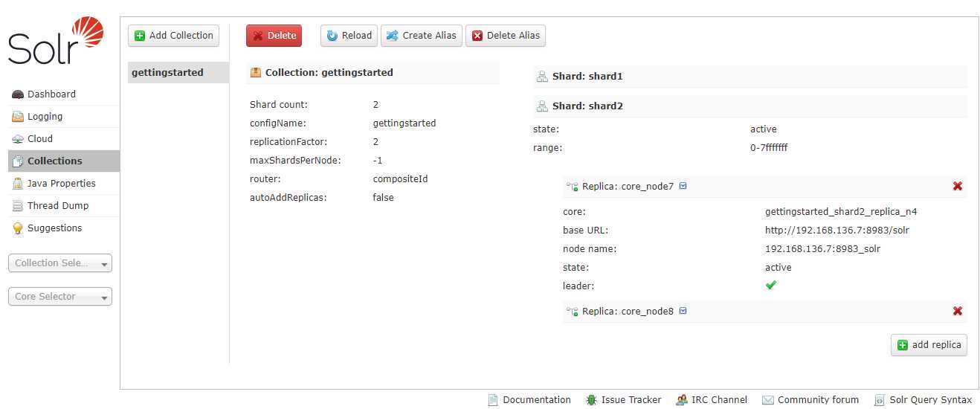Go to the Cloud section
Viewport: 980px width, 409px height.
pos(63,139)
